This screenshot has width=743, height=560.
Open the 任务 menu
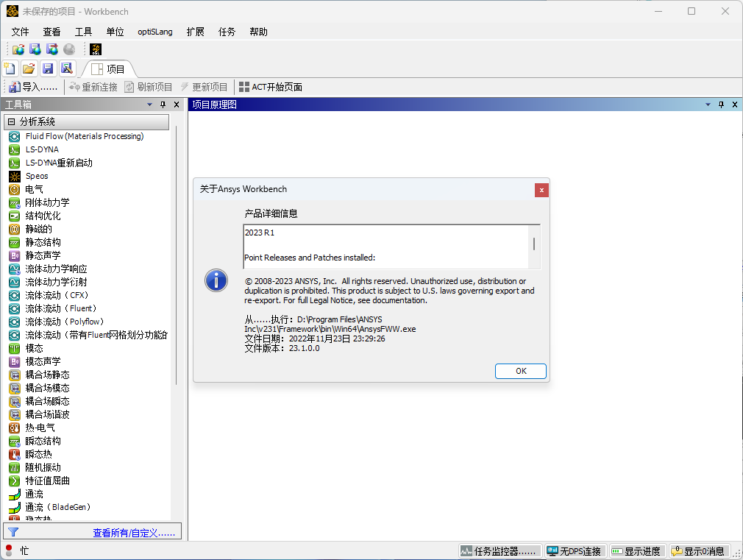pos(227,32)
